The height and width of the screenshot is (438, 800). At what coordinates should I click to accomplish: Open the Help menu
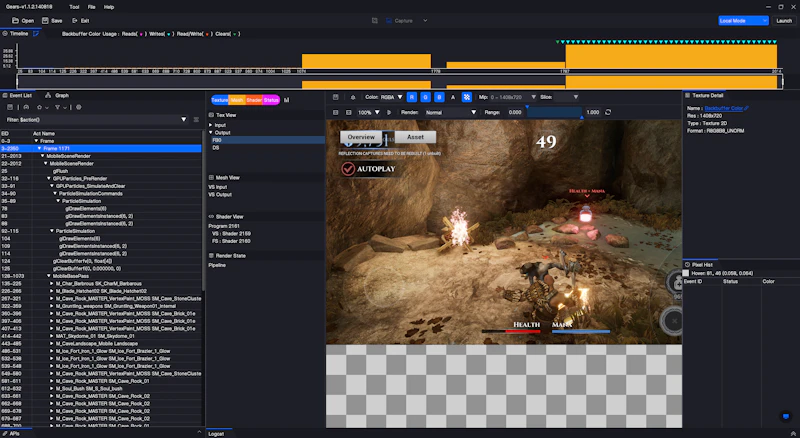pos(109,7)
